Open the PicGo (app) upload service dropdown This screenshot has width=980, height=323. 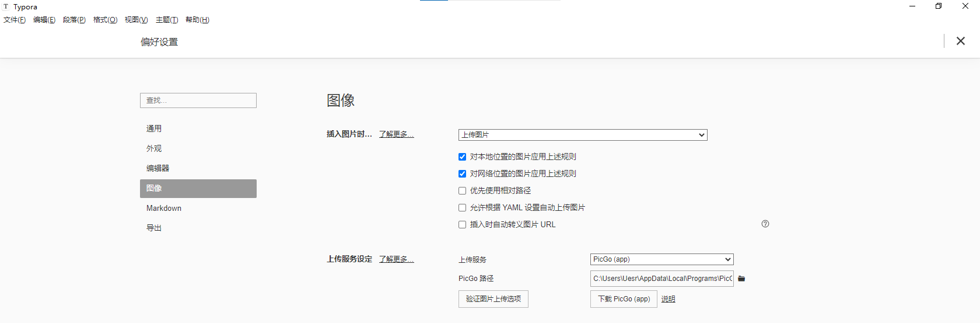pyautogui.click(x=661, y=259)
